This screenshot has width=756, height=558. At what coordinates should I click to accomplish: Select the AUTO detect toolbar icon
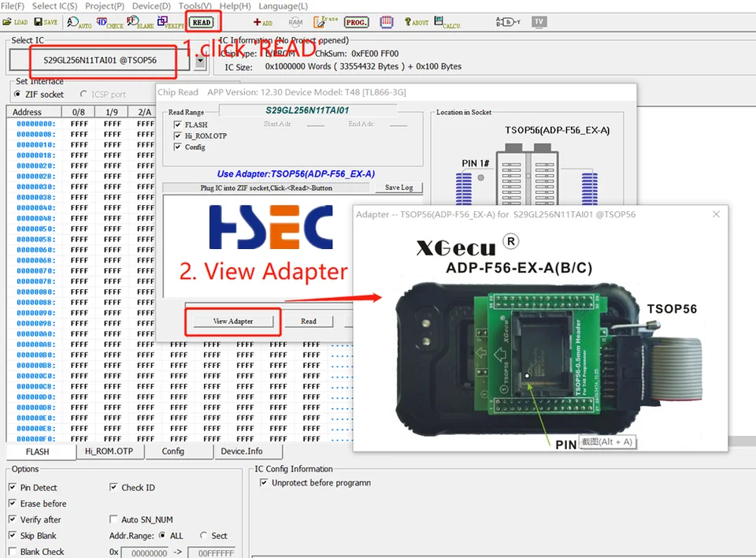(x=79, y=23)
